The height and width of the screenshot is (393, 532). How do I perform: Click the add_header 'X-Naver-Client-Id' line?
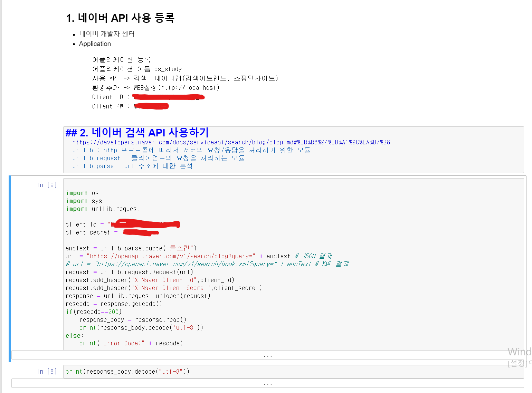(150, 280)
